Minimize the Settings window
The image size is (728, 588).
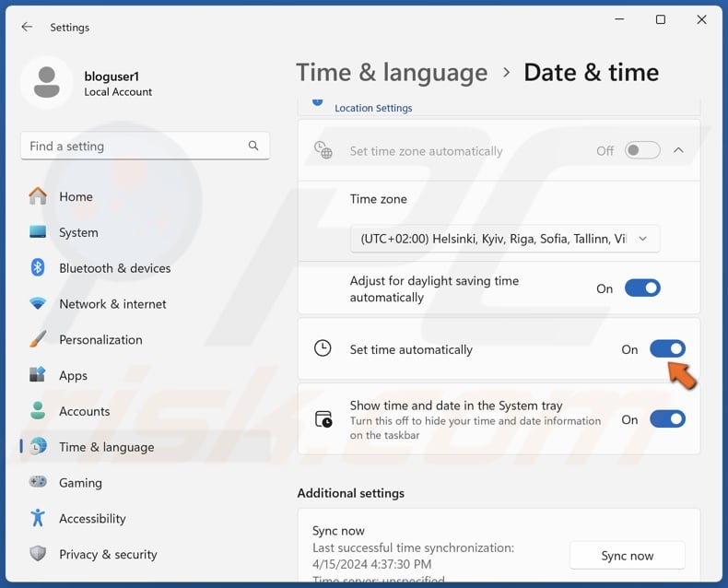[x=619, y=19]
